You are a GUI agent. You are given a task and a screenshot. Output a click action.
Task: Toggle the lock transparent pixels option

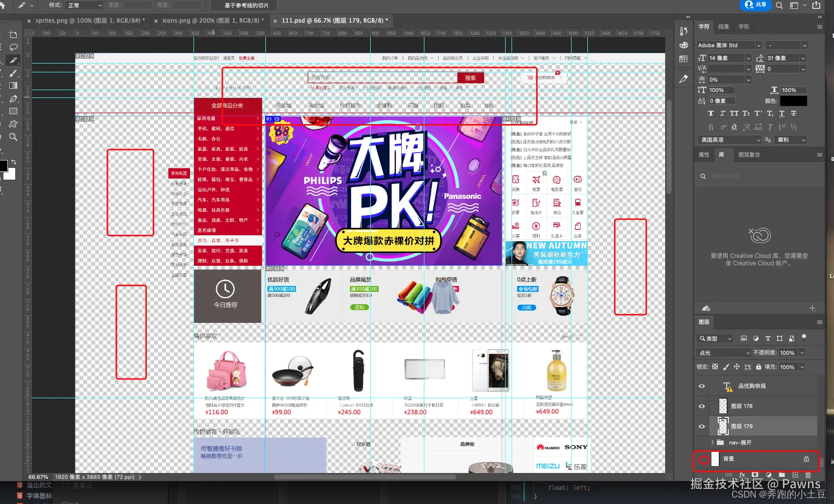click(x=715, y=367)
